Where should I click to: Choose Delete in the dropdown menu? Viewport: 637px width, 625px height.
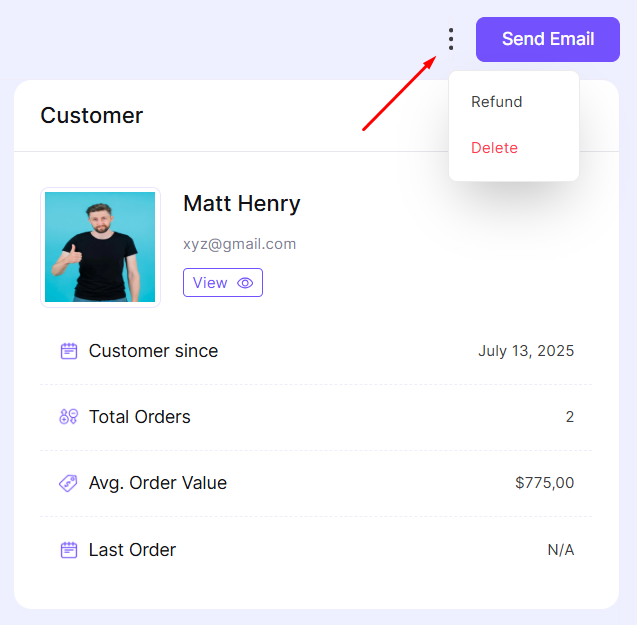[494, 148]
